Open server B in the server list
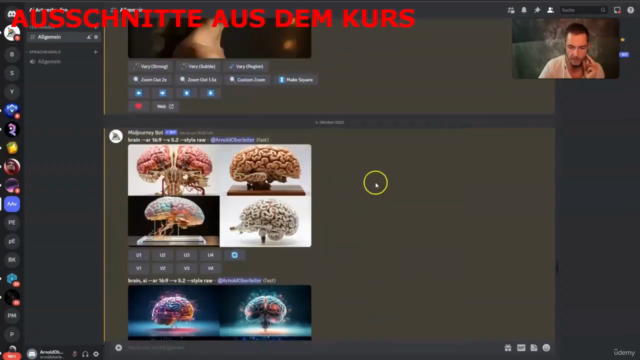This screenshot has height=360, width=640. coord(12,54)
